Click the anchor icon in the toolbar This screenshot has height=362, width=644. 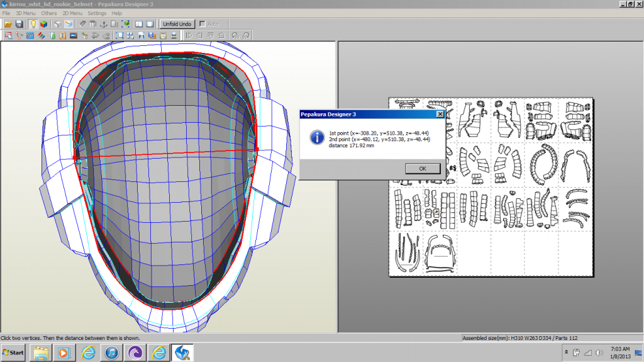click(x=104, y=25)
